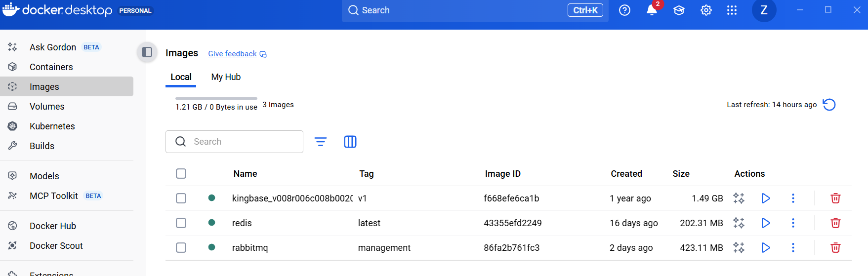Check the kingbase image checkbox
Screen dimensions: 868x276
[x=181, y=198]
